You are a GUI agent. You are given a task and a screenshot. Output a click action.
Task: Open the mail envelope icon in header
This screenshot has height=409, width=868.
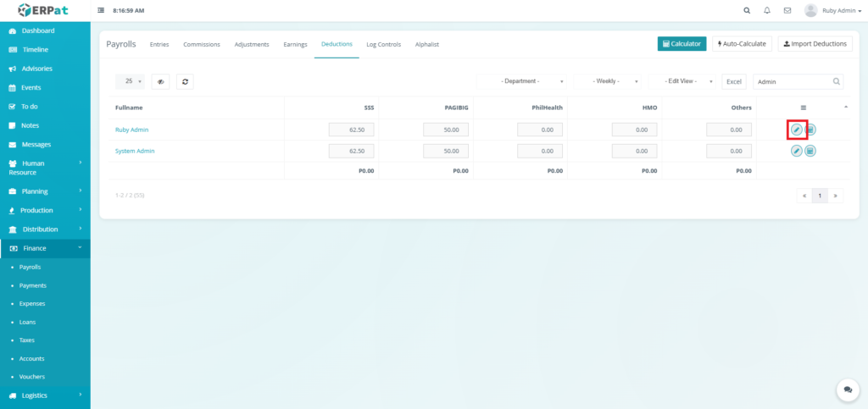coord(787,10)
